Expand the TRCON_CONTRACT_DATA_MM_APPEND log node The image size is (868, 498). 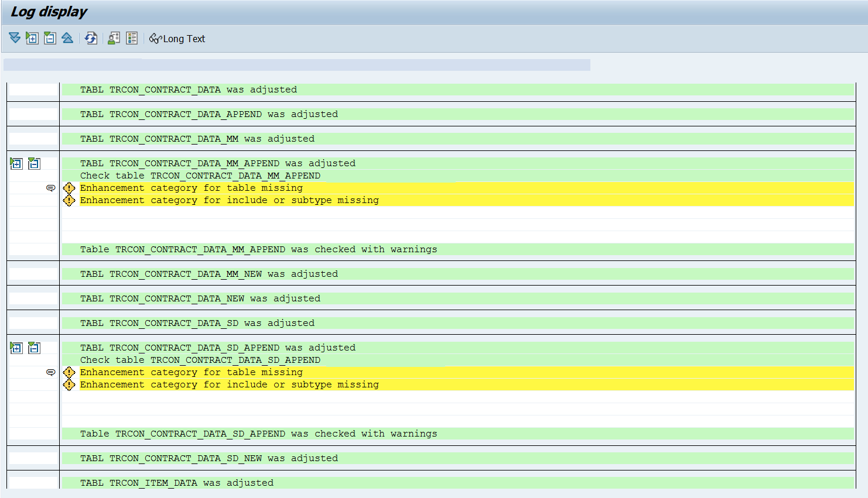click(x=16, y=164)
